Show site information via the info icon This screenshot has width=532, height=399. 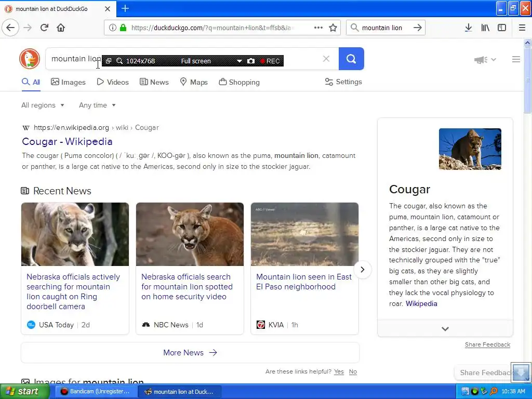click(x=112, y=28)
